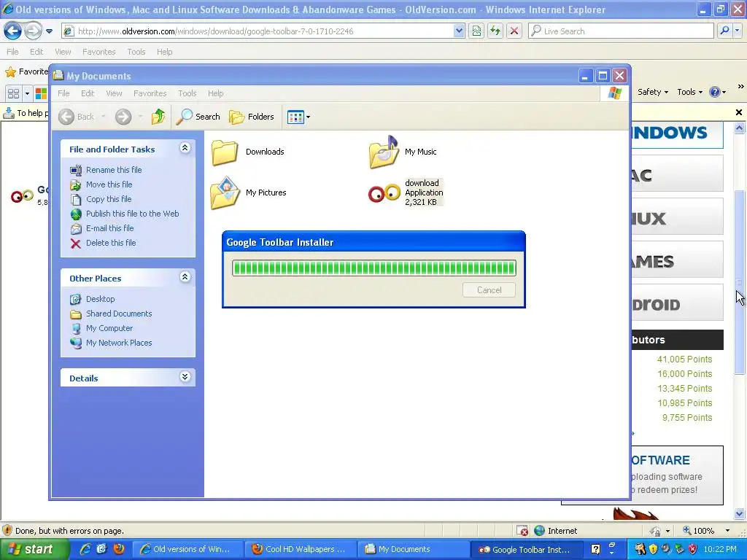This screenshot has height=560, width=747.
Task: Collapse the File and Folder Tasks panel
Action: pyautogui.click(x=185, y=148)
